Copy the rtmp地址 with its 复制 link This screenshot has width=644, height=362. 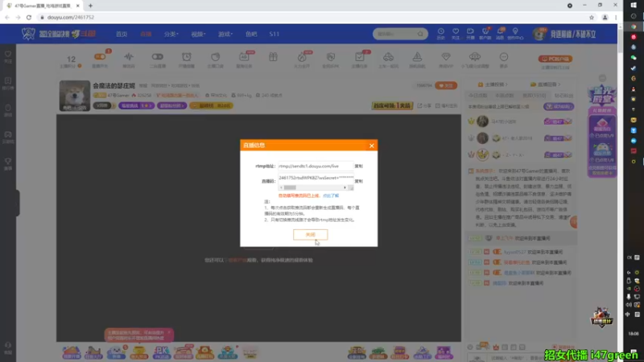[358, 167]
